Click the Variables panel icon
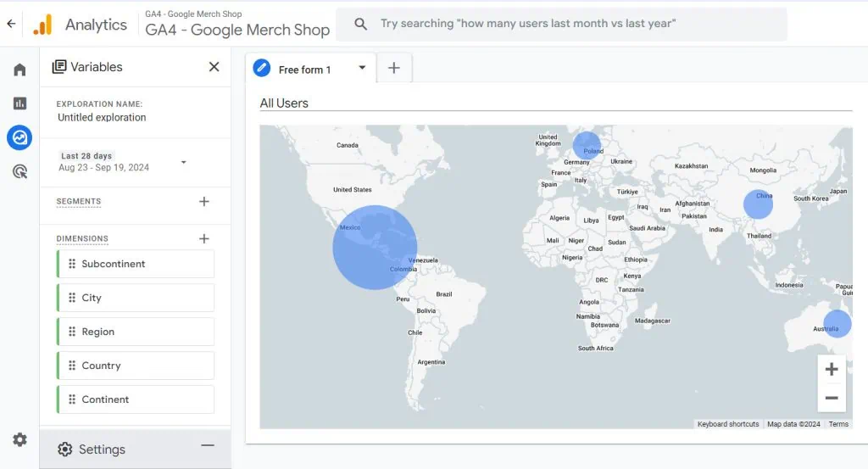Viewport: 868px width, 469px height. point(59,67)
